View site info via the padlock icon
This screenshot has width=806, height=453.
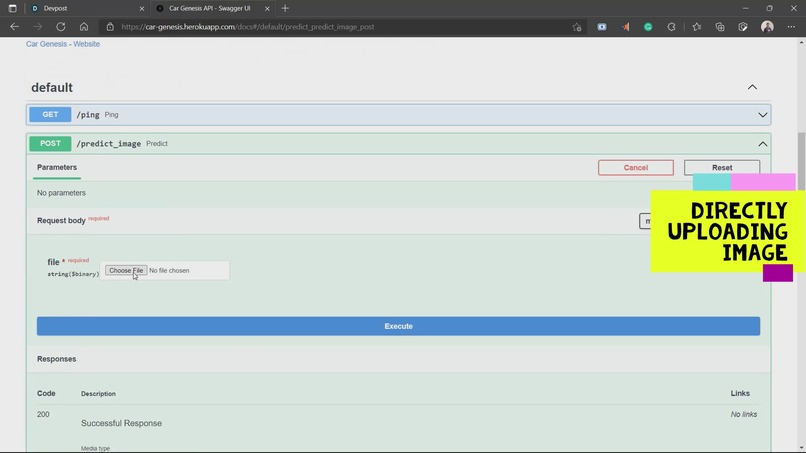pyautogui.click(x=110, y=27)
